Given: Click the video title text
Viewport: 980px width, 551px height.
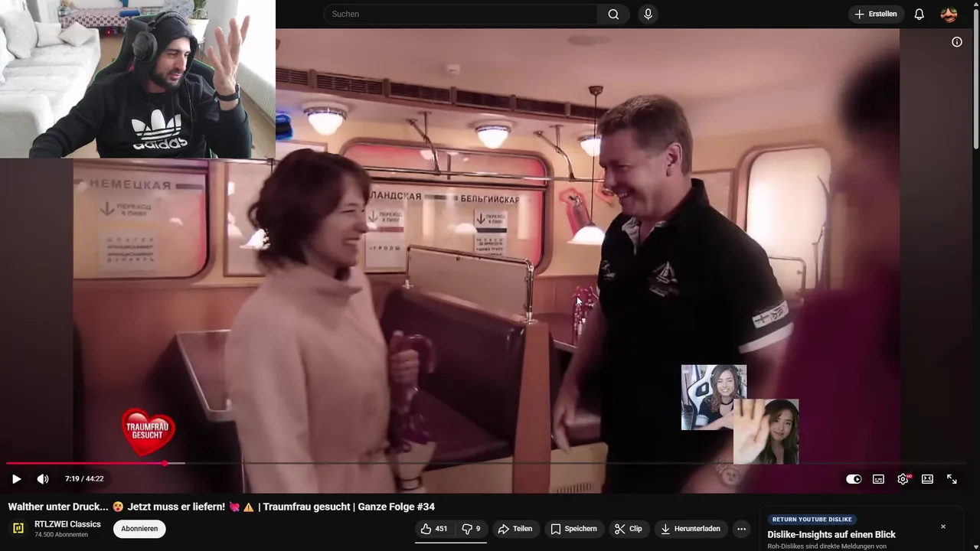Looking at the screenshot, I should tap(221, 507).
